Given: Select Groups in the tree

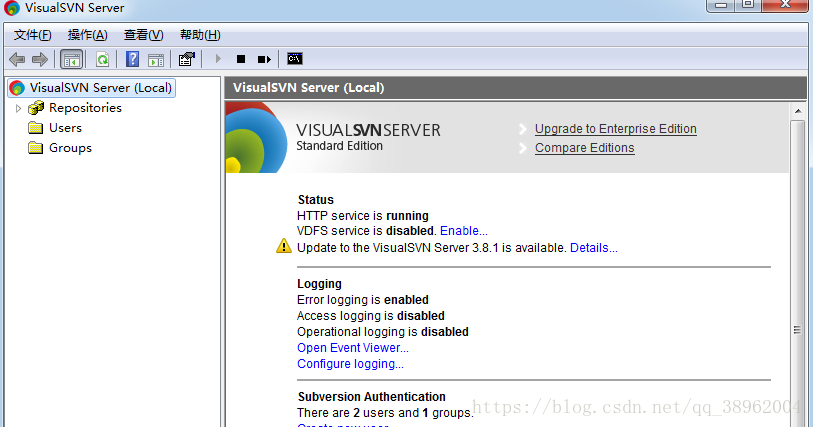Looking at the screenshot, I should pyautogui.click(x=70, y=148).
